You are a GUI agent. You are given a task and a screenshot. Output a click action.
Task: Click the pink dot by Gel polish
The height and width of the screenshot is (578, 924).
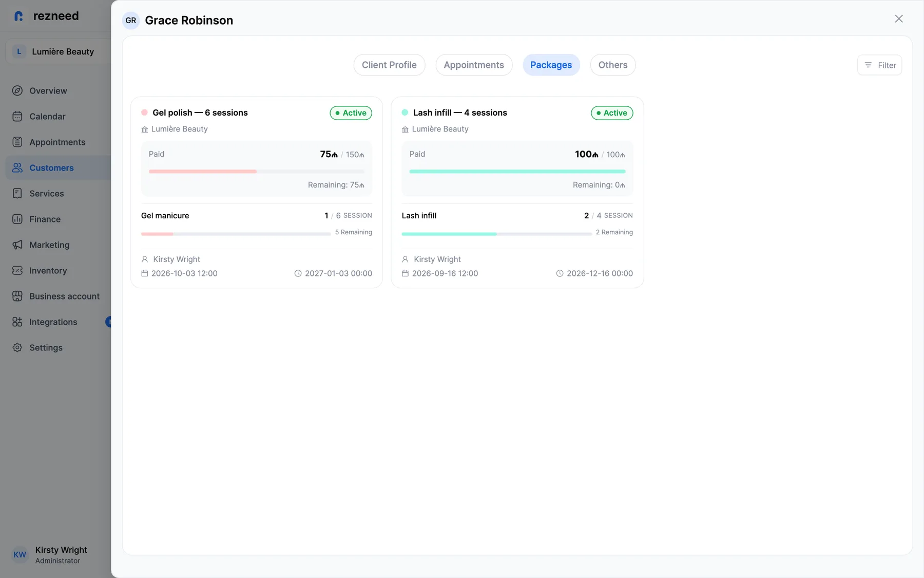(145, 113)
